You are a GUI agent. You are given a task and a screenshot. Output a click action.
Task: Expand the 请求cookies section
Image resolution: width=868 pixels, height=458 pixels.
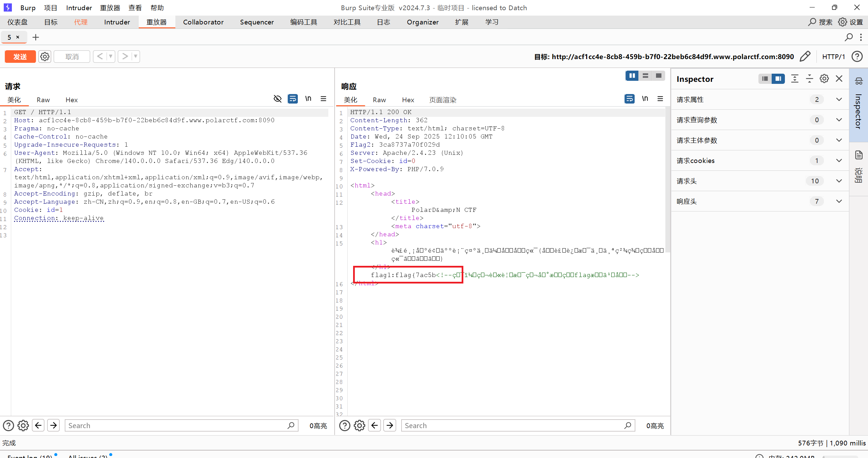click(x=839, y=161)
